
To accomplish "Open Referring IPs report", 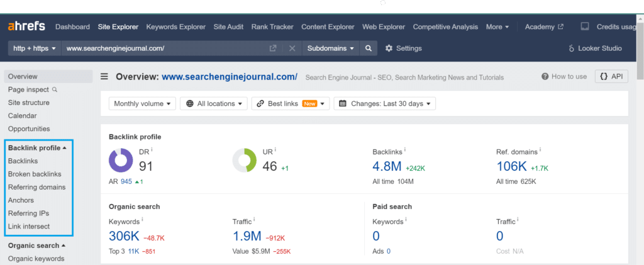I will [x=28, y=214].
